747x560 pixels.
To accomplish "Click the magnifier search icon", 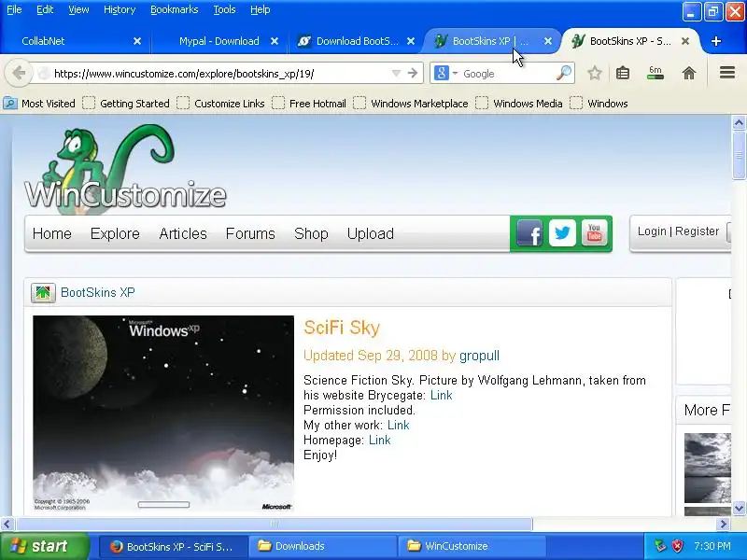I will [564, 73].
